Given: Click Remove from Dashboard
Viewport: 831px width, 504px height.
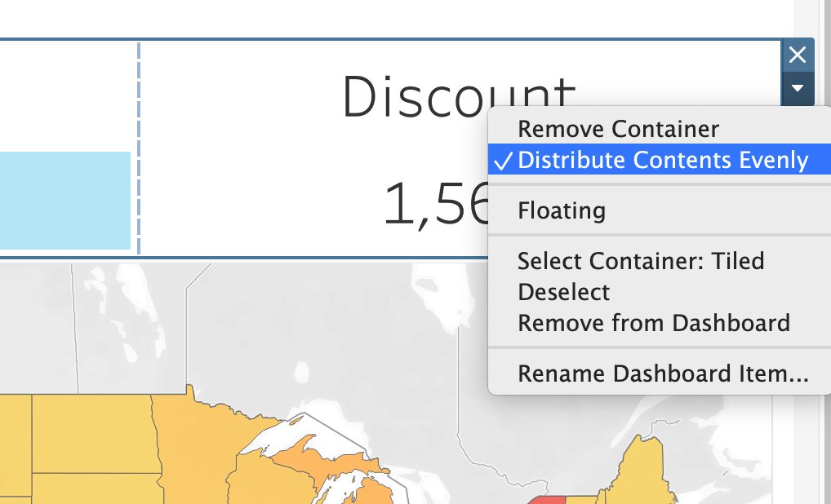Looking at the screenshot, I should point(654,323).
